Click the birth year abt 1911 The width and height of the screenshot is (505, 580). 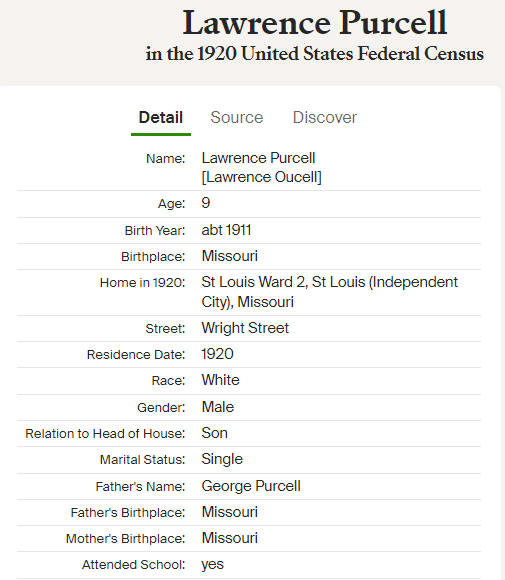pyautogui.click(x=226, y=230)
